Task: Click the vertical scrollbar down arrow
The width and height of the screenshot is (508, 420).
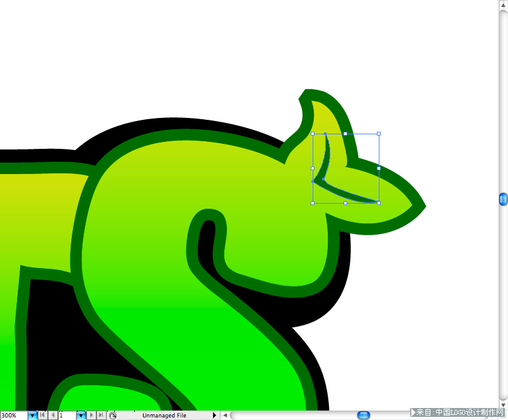Action: pyautogui.click(x=503, y=405)
